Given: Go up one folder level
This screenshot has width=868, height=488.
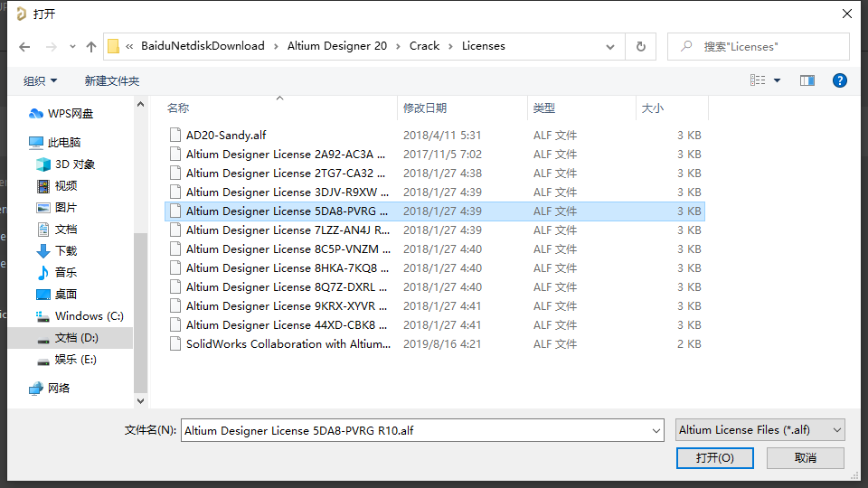Looking at the screenshot, I should pos(91,47).
